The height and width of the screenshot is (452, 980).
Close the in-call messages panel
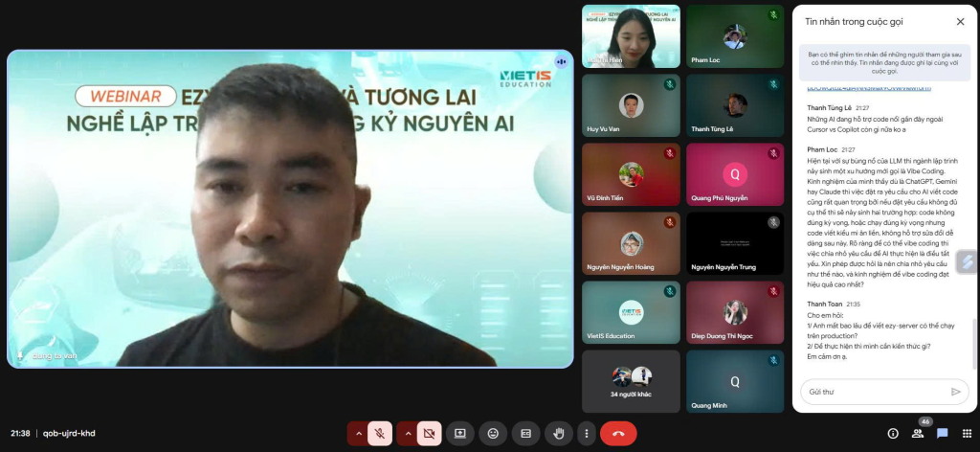960,22
